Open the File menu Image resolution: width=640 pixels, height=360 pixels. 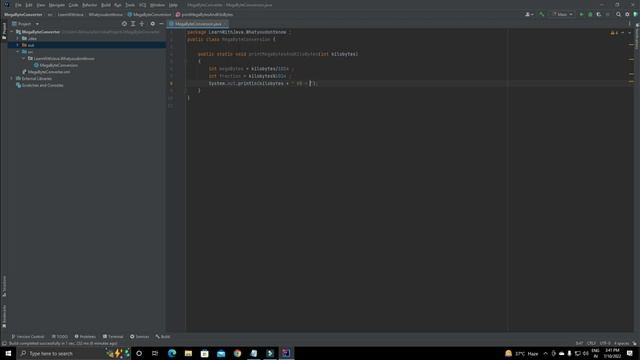click(18, 5)
